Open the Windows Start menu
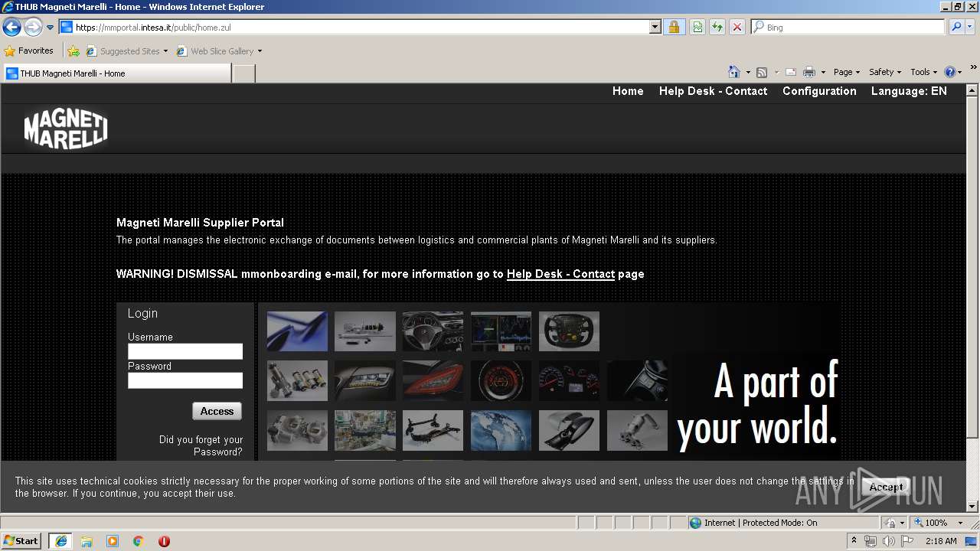This screenshot has height=551, width=980. tap(21, 541)
